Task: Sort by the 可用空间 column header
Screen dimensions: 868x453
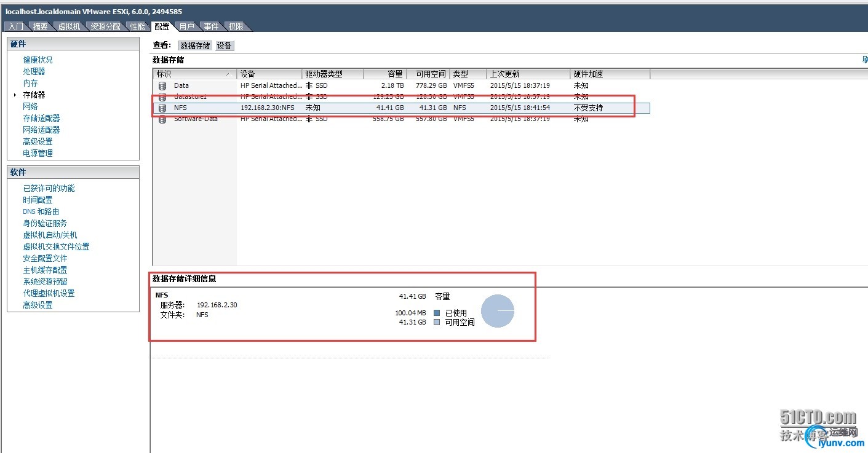Action: 428,74
